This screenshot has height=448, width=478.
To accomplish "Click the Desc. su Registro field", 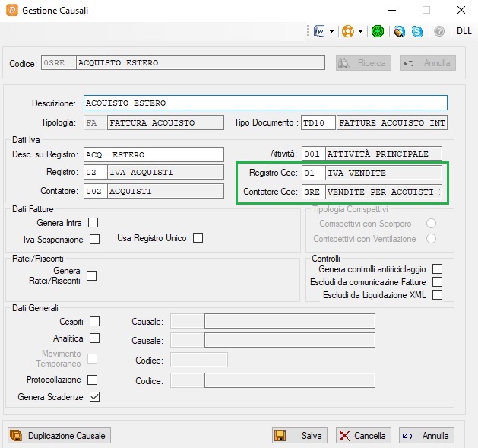I will (154, 154).
